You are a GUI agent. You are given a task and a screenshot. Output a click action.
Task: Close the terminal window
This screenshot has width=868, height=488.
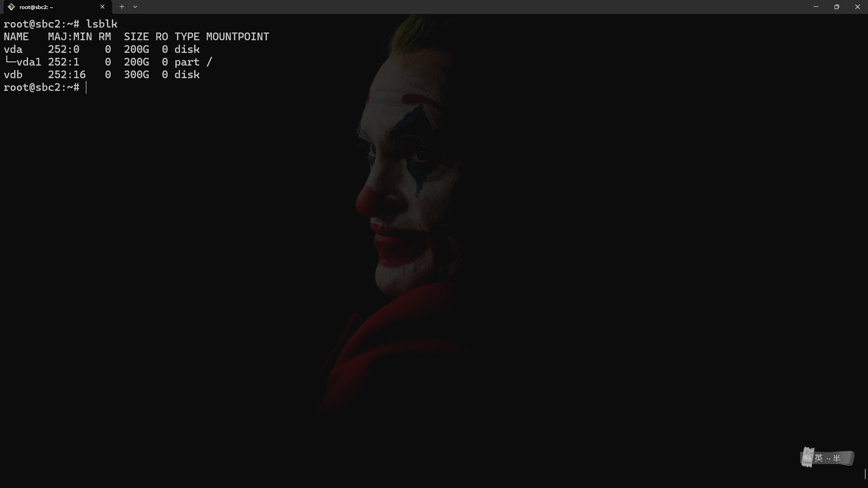[858, 7]
